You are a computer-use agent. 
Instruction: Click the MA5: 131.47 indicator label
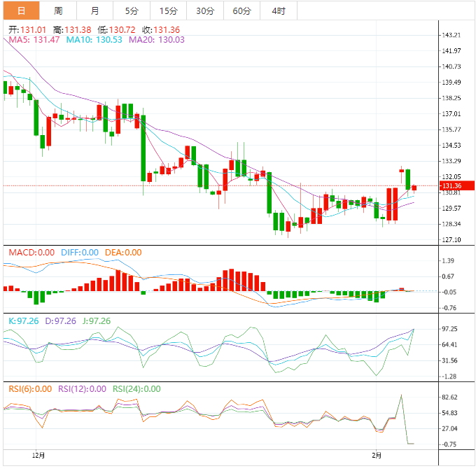pyautogui.click(x=34, y=40)
